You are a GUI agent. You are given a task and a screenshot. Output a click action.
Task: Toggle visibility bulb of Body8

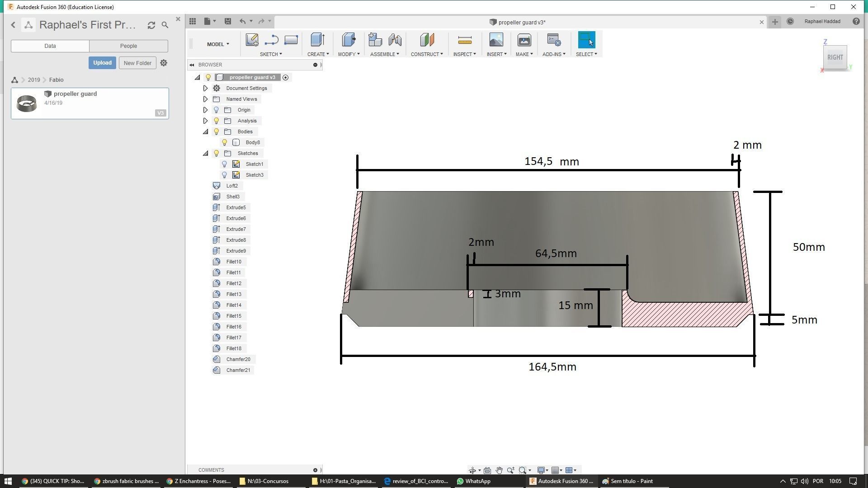[x=225, y=142]
